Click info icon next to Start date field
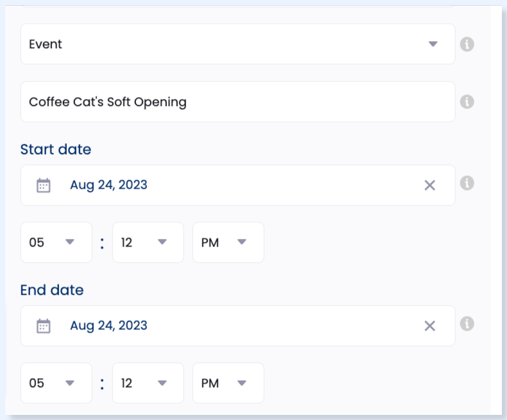Viewport: 507px width, 420px height. point(467,183)
